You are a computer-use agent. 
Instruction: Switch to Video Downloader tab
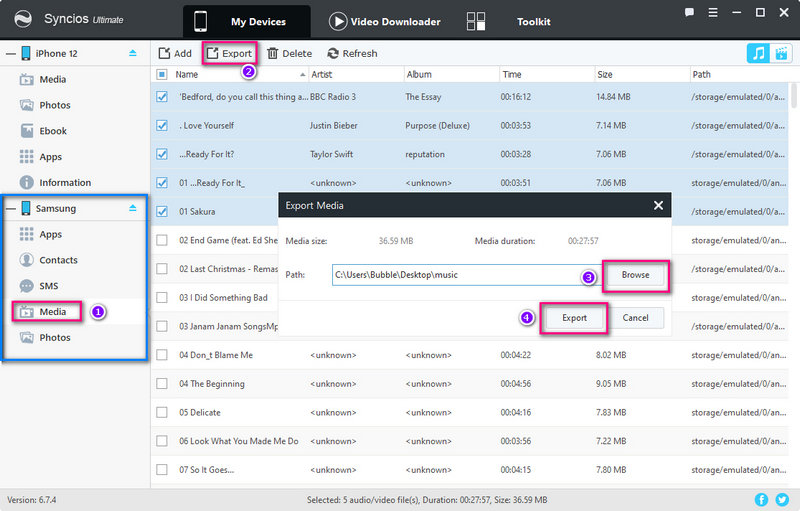[385, 22]
